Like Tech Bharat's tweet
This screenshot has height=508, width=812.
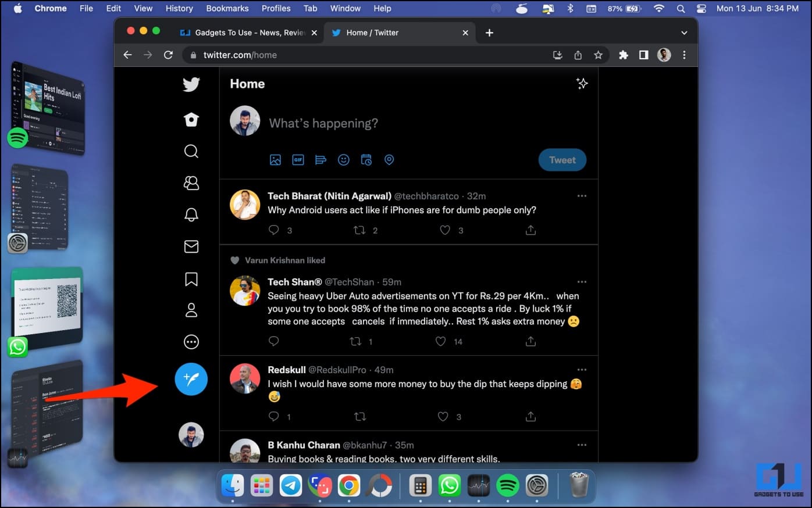point(445,230)
